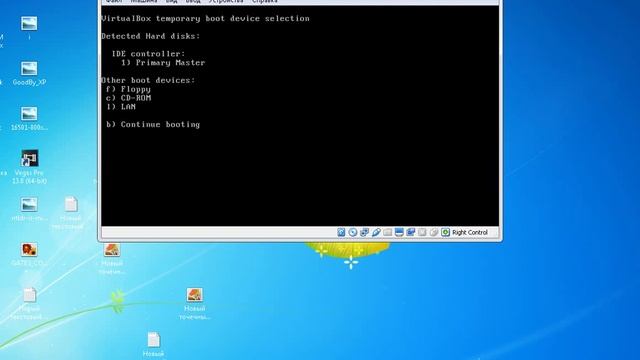This screenshot has height=360, width=640.
Task: Open the Вид menu in VirtualBox window
Action: 172,2
